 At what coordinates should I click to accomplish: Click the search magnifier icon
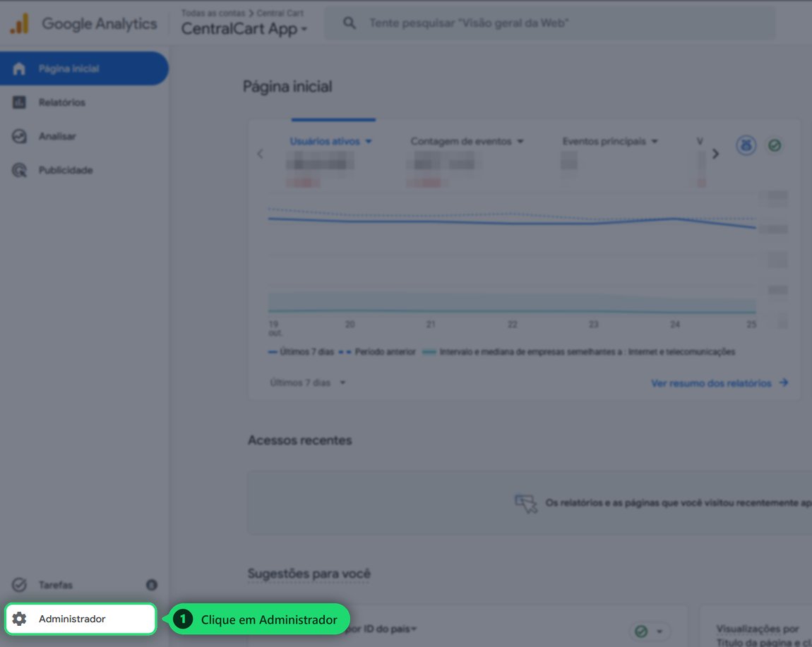[350, 23]
